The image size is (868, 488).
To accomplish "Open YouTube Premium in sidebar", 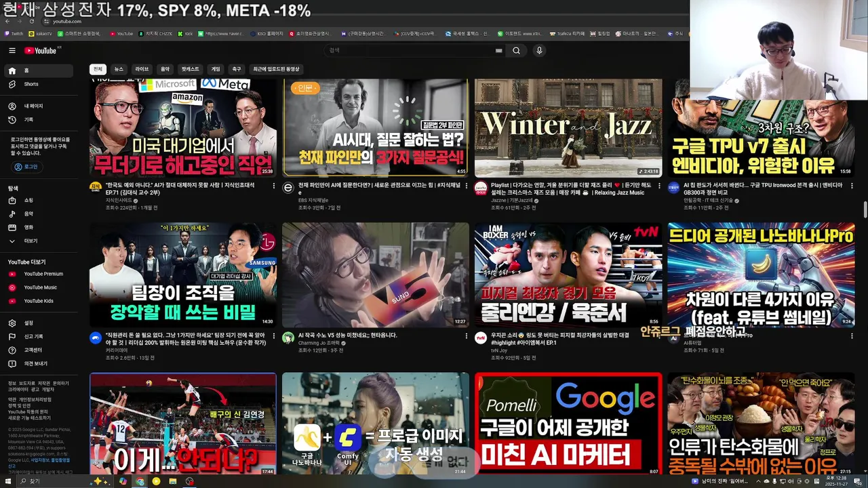I will tap(39, 274).
